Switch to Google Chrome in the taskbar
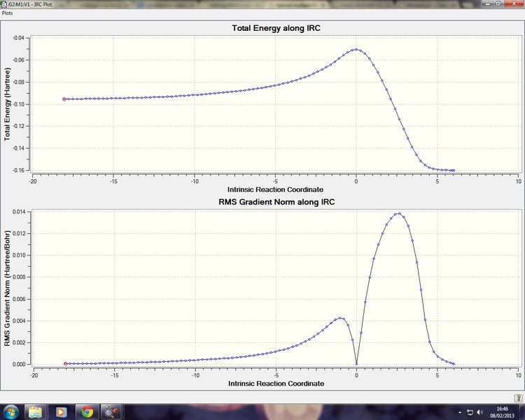The width and height of the screenshot is (525, 420). coord(87,412)
